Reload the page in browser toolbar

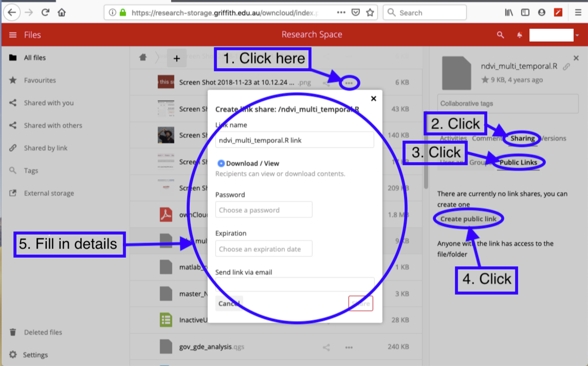(x=45, y=12)
